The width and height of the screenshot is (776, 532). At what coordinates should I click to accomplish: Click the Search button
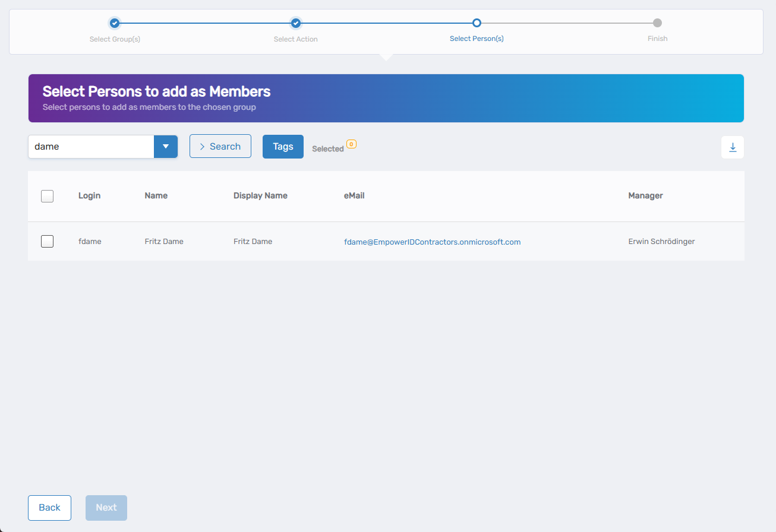(220, 145)
